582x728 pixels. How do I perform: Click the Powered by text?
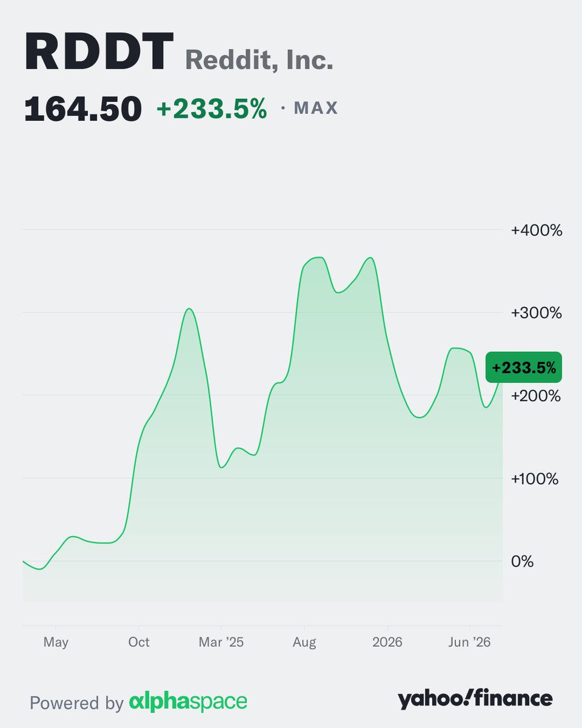tap(76, 703)
